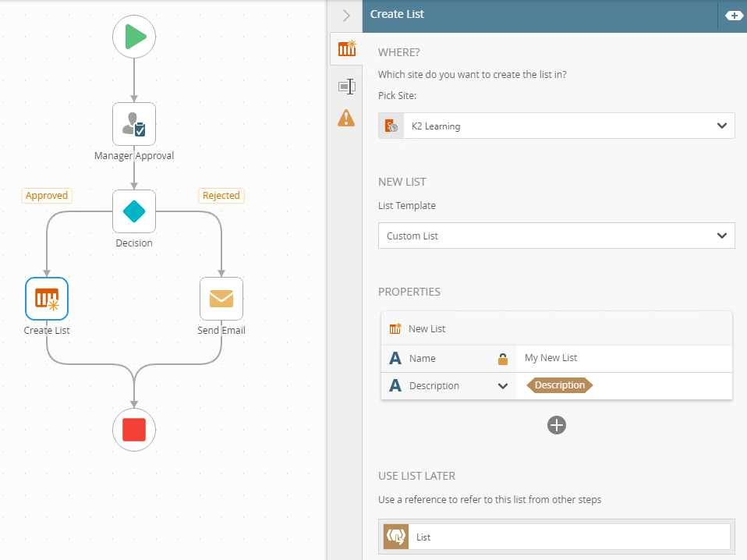Open the warning errors tab
747x560 pixels.
[x=346, y=119]
